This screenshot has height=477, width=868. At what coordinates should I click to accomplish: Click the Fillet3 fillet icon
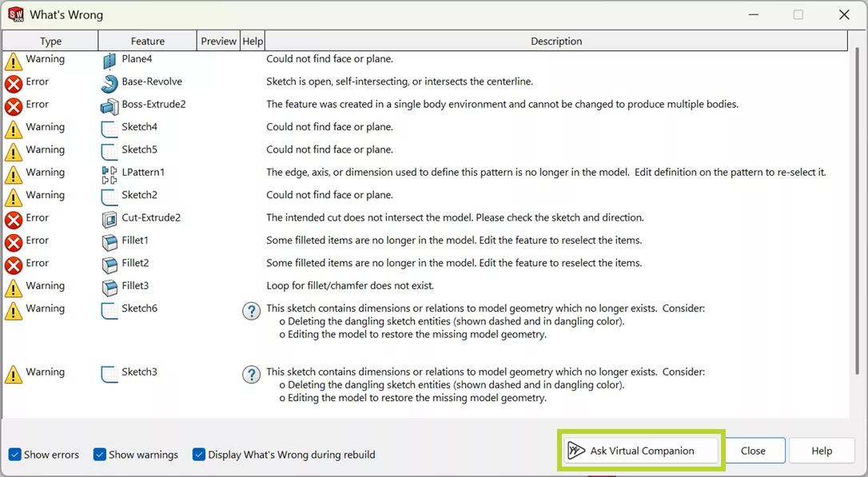point(109,286)
